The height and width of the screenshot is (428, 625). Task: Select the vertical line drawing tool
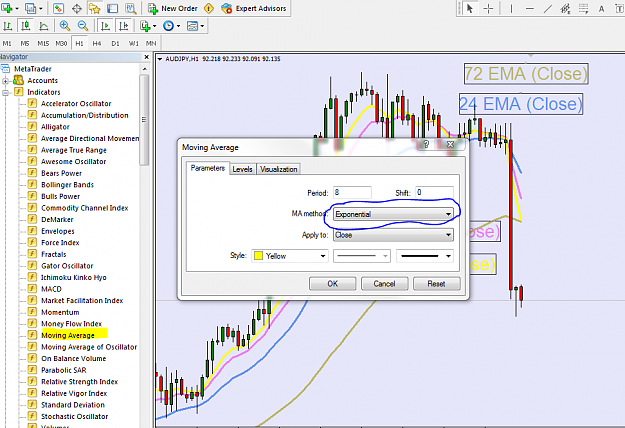click(511, 8)
